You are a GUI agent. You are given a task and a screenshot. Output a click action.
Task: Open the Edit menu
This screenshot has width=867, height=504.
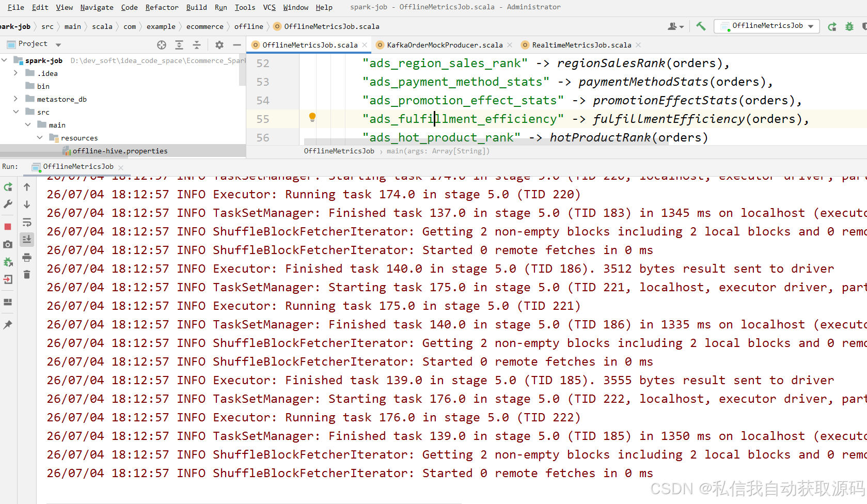pyautogui.click(x=40, y=7)
